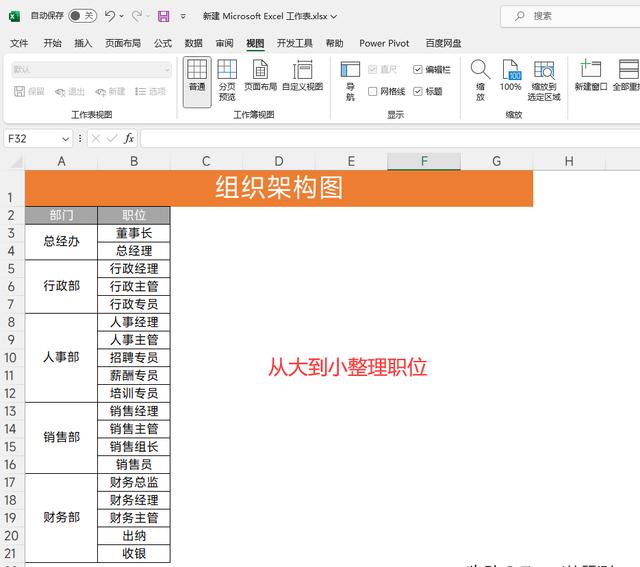This screenshot has width=640, height=567.
Task: Click the Name Box showing F32
Action: pyautogui.click(x=33, y=139)
